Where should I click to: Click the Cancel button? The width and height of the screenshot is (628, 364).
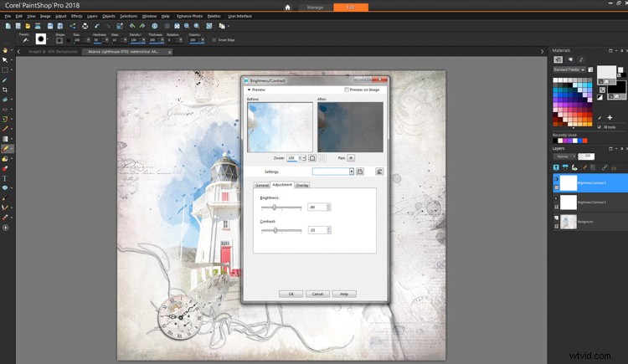(317, 294)
